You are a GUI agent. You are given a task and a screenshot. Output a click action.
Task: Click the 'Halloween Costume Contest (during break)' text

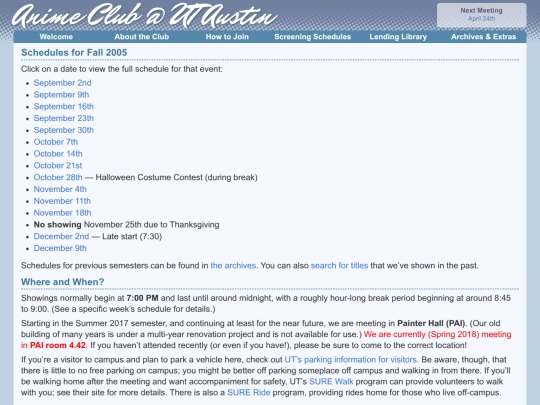tap(176, 177)
